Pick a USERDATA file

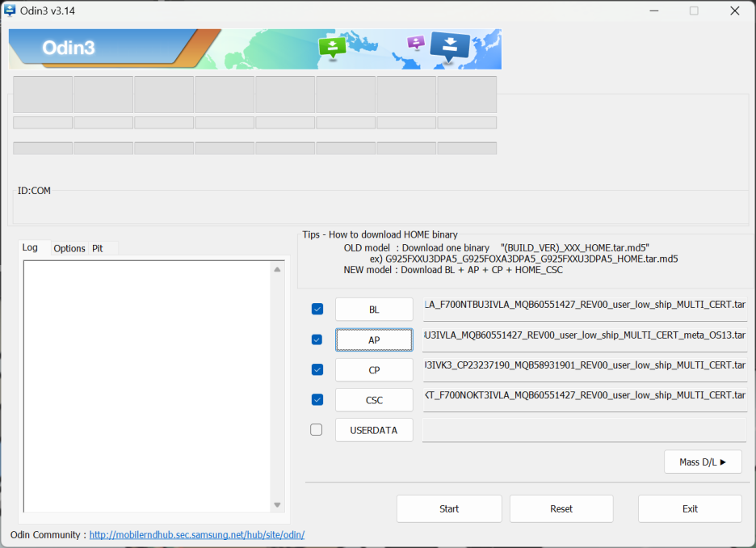[x=374, y=430]
